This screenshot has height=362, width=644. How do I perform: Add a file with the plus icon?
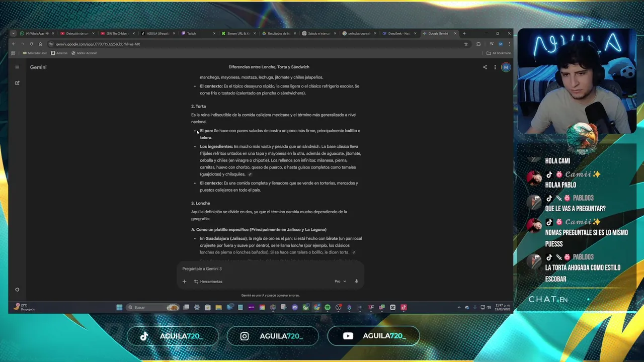184,282
